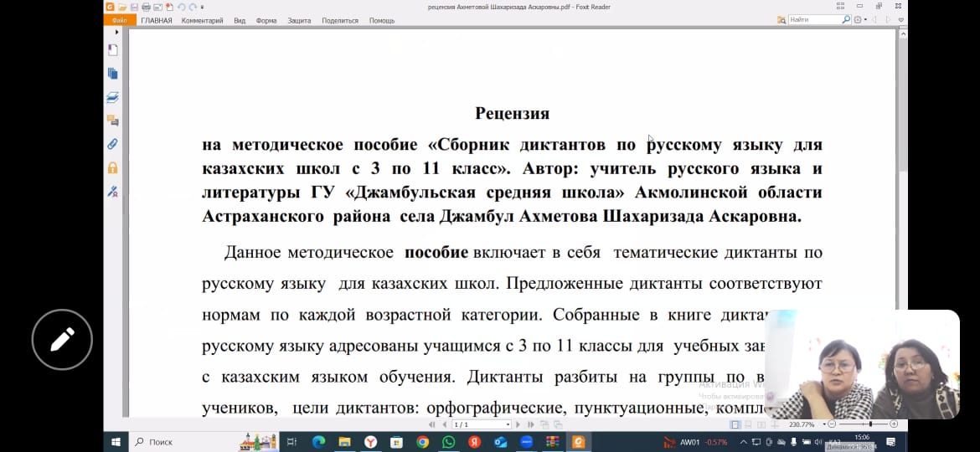Open the Поделиться tab
Image resolution: width=980 pixels, height=452 pixels.
click(x=340, y=21)
